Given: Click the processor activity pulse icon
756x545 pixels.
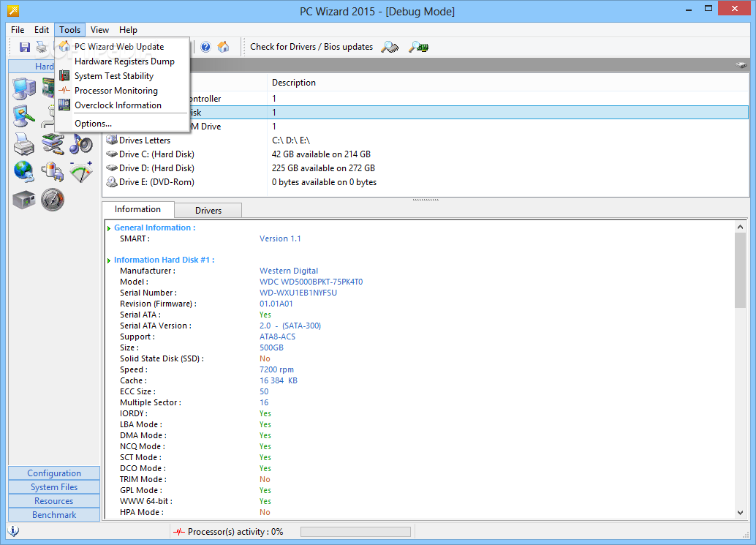Looking at the screenshot, I should [179, 532].
